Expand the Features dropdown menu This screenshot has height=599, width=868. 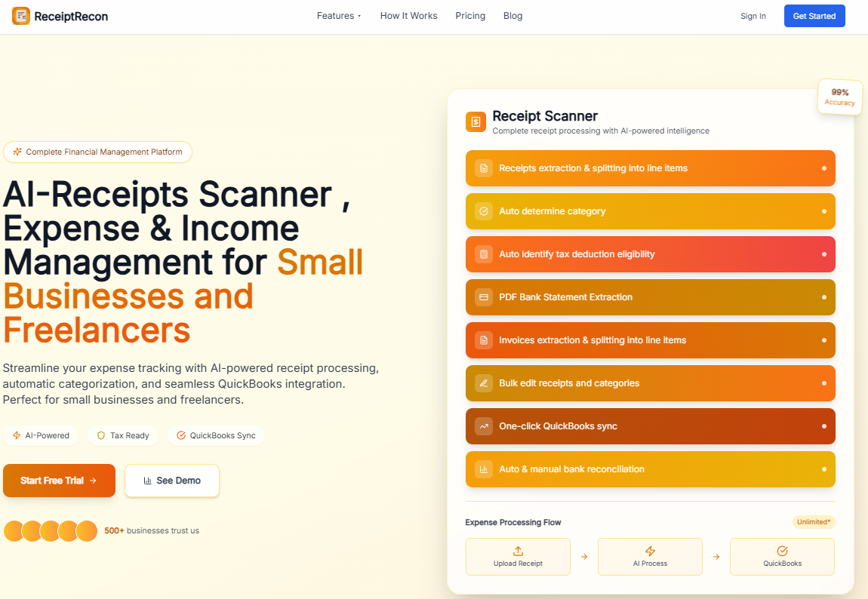338,15
